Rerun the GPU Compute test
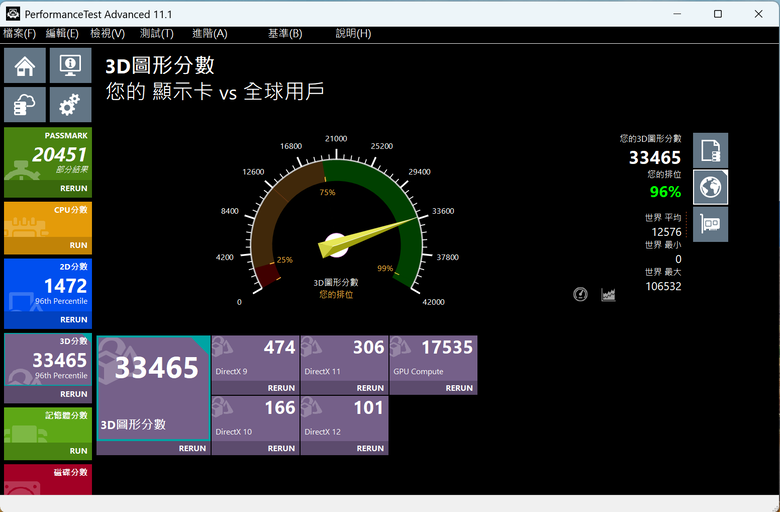The image size is (780, 512). [459, 388]
